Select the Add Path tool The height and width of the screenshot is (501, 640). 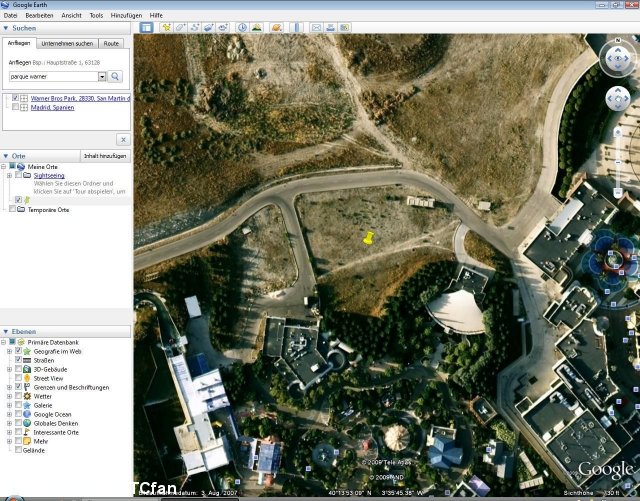coord(195,28)
